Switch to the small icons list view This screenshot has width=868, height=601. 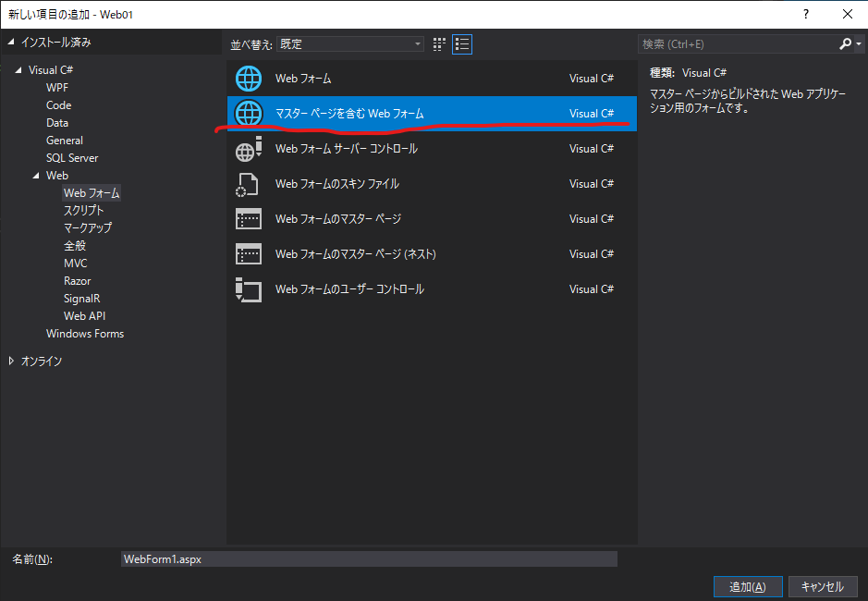462,44
